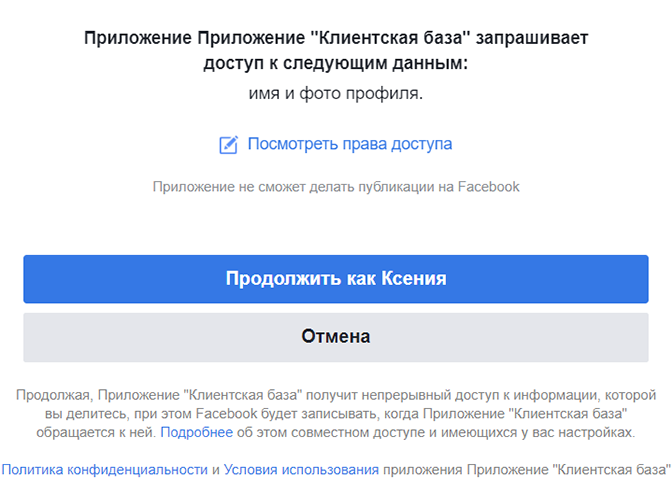Screen dimensions: 672x493
Task: Open the "Подробнее" link about shared access
Action: click(196, 433)
